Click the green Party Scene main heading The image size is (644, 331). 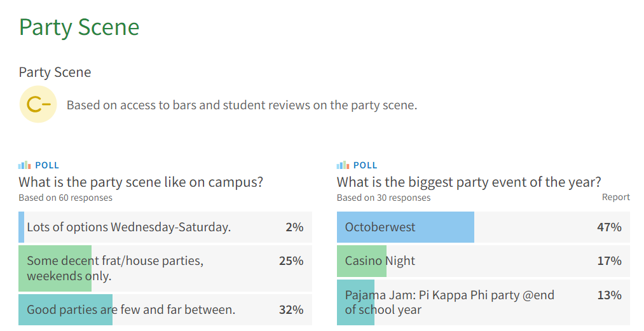coord(79,27)
